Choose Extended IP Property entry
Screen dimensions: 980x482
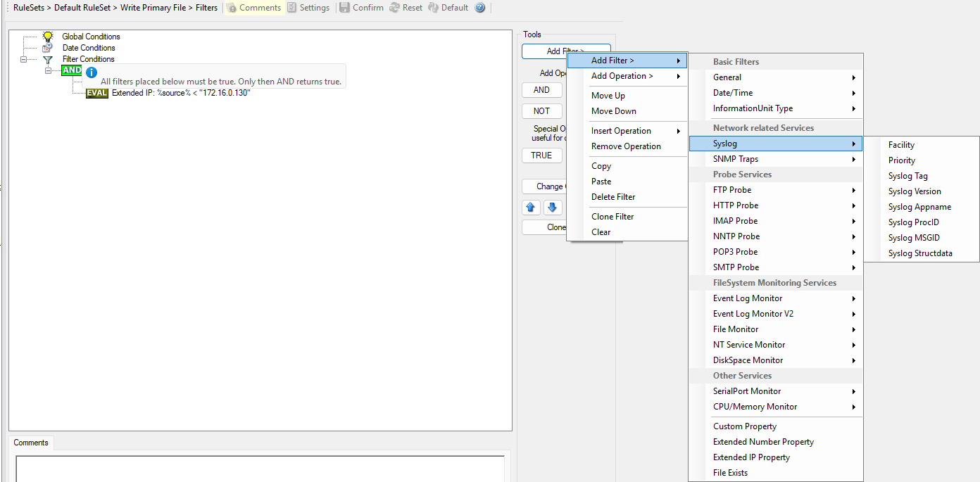coord(776,457)
